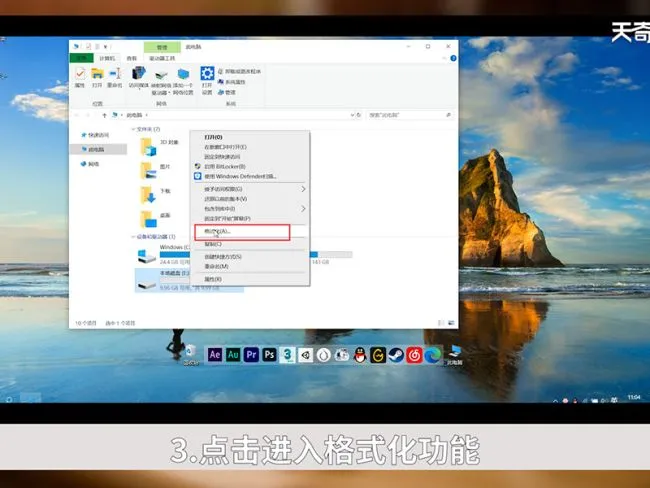Screen dimensions: 650x488
Task: Click Manage in the ribbon System group
Action: coord(227,92)
